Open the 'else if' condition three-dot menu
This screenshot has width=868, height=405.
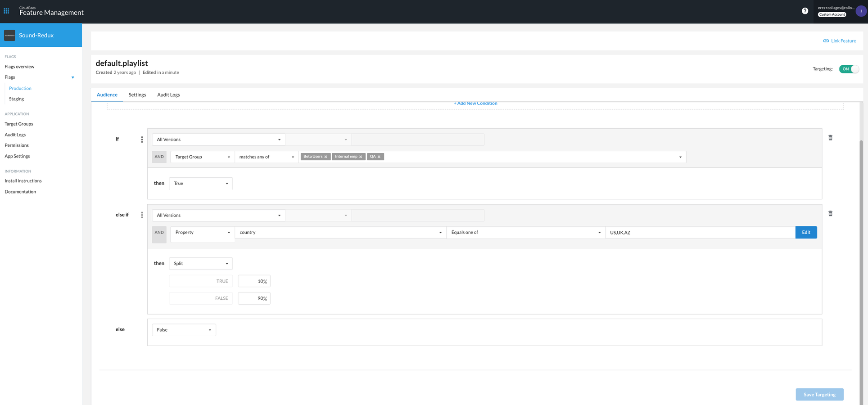142,215
